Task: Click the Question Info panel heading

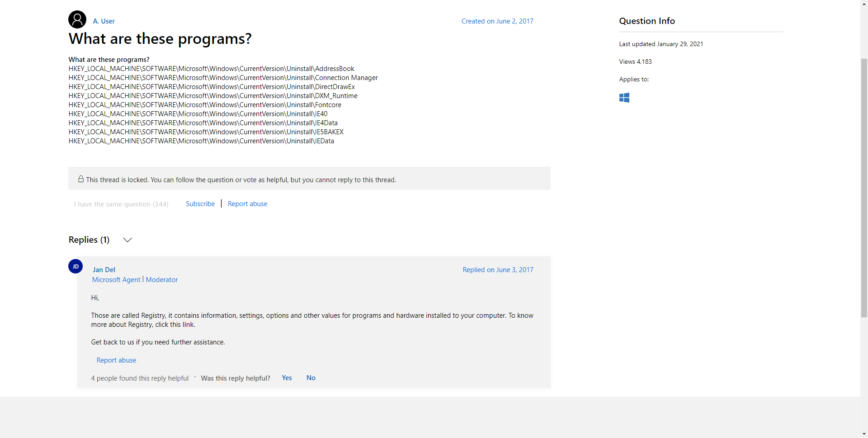Action: click(646, 21)
